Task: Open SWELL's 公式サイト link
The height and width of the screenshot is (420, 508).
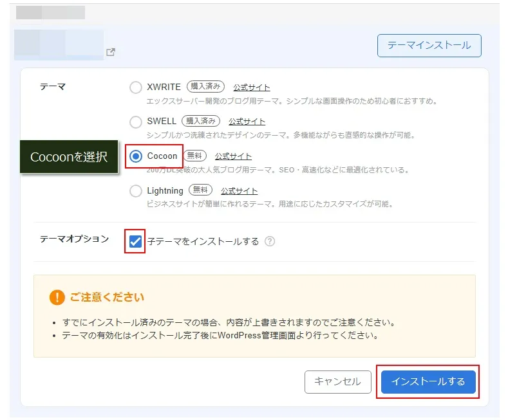Action: [x=247, y=122]
